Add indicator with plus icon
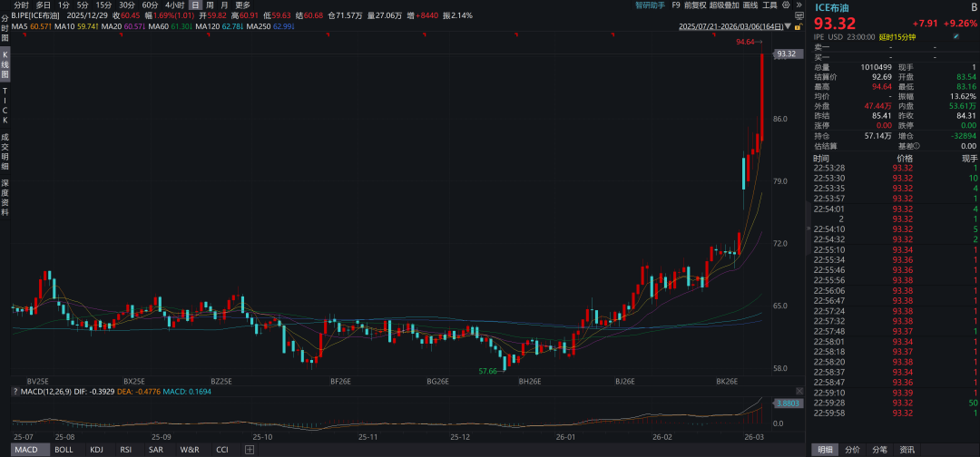The image size is (980, 457). [x=250, y=450]
